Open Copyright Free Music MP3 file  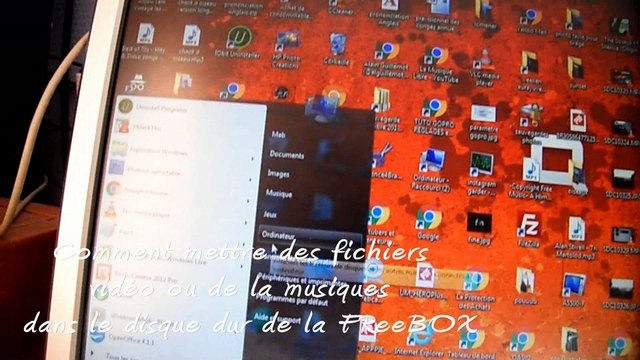pos(531,178)
